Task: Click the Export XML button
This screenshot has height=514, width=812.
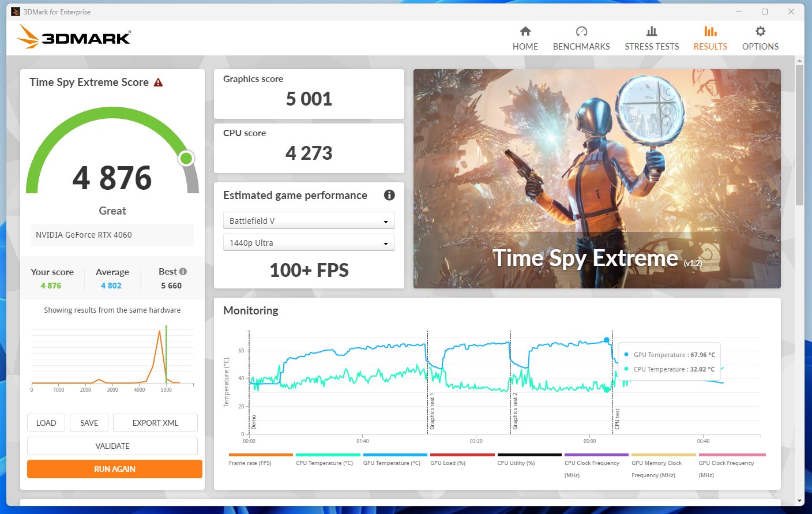Action: (x=155, y=423)
